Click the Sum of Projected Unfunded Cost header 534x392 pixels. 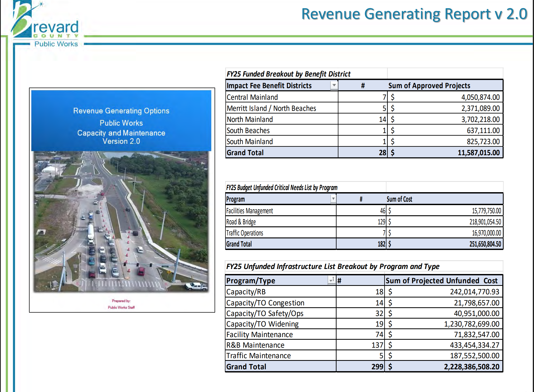[x=441, y=280]
